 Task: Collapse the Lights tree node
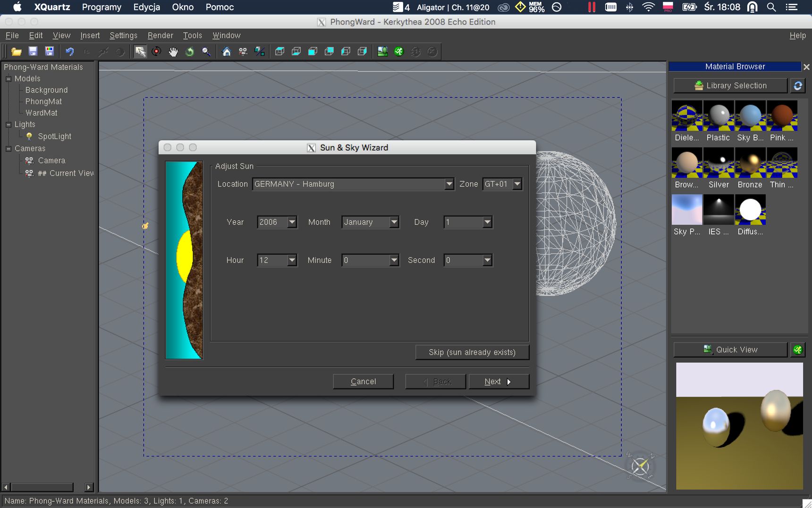tap(8, 125)
